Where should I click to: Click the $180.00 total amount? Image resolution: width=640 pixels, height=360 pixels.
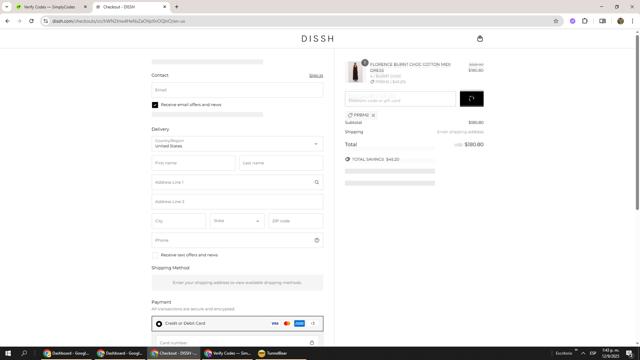pos(474,144)
